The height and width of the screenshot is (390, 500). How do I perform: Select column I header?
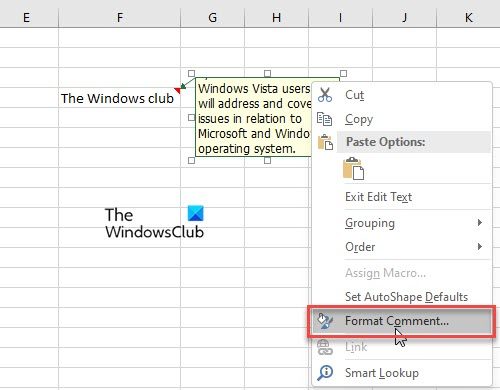pyautogui.click(x=340, y=17)
